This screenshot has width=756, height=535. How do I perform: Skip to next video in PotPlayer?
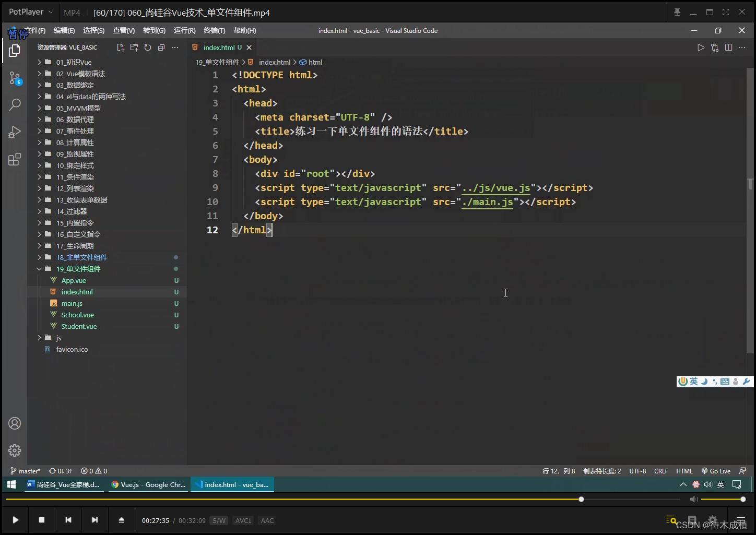[95, 520]
